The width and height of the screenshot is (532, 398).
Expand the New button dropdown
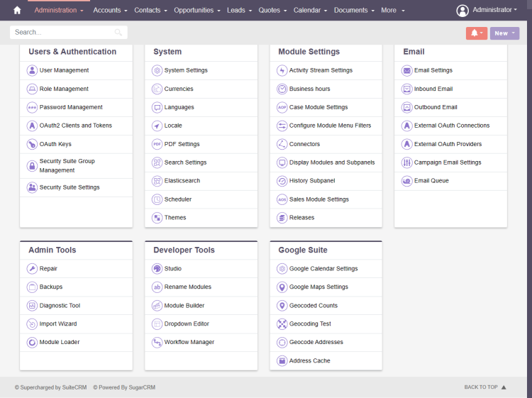[x=504, y=33]
